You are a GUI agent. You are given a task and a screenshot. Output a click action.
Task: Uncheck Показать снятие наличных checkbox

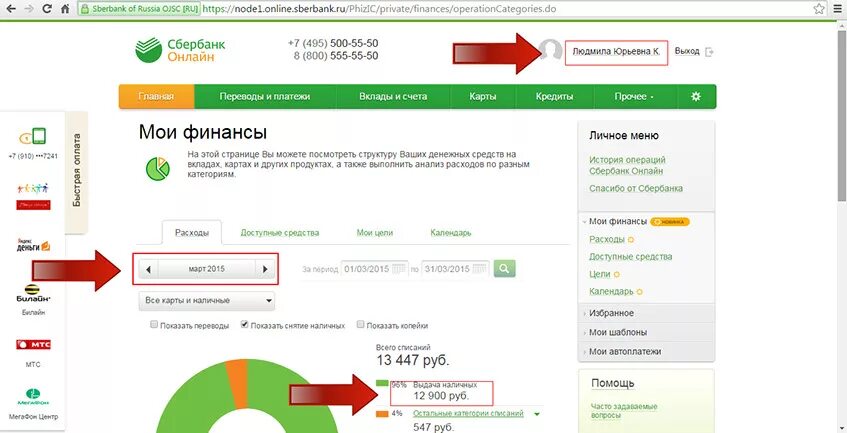click(245, 325)
